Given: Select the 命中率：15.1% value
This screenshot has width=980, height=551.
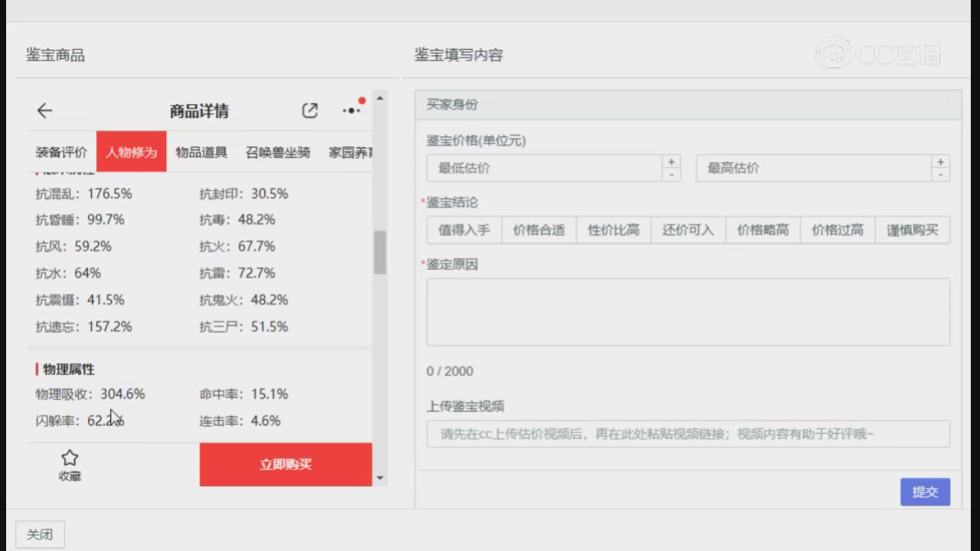Looking at the screenshot, I should 243,394.
